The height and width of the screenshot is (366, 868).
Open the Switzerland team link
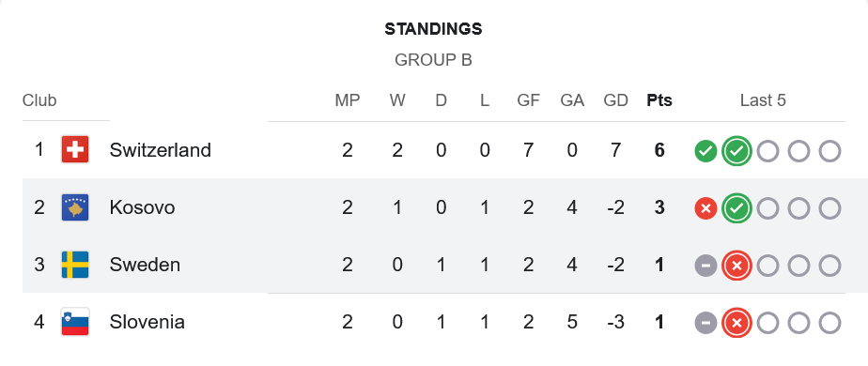pyautogui.click(x=160, y=150)
